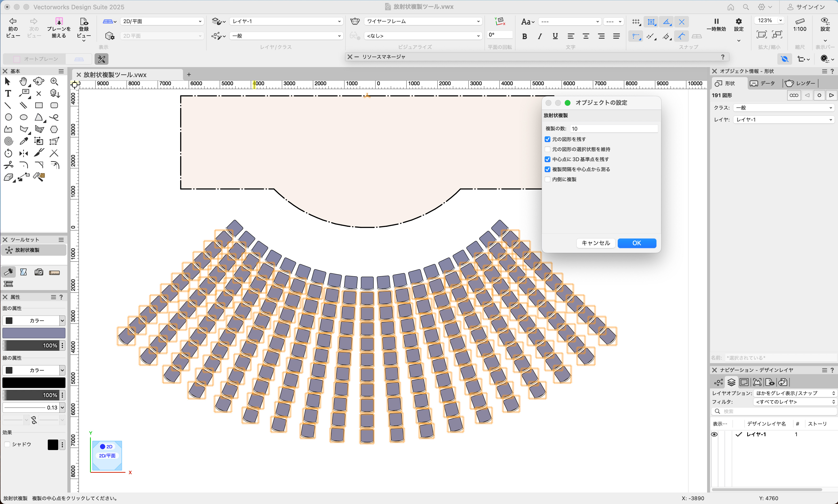Select the Text tool in basic palette

(x=8, y=93)
